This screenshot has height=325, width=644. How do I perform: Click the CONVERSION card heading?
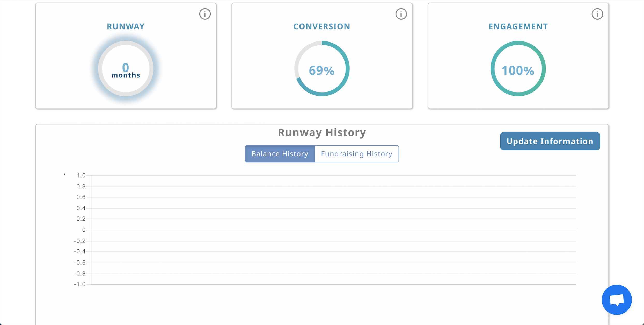[322, 26]
